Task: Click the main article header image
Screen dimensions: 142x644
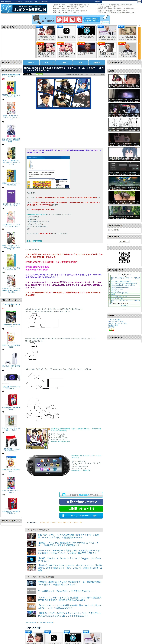Action: pos(63,93)
